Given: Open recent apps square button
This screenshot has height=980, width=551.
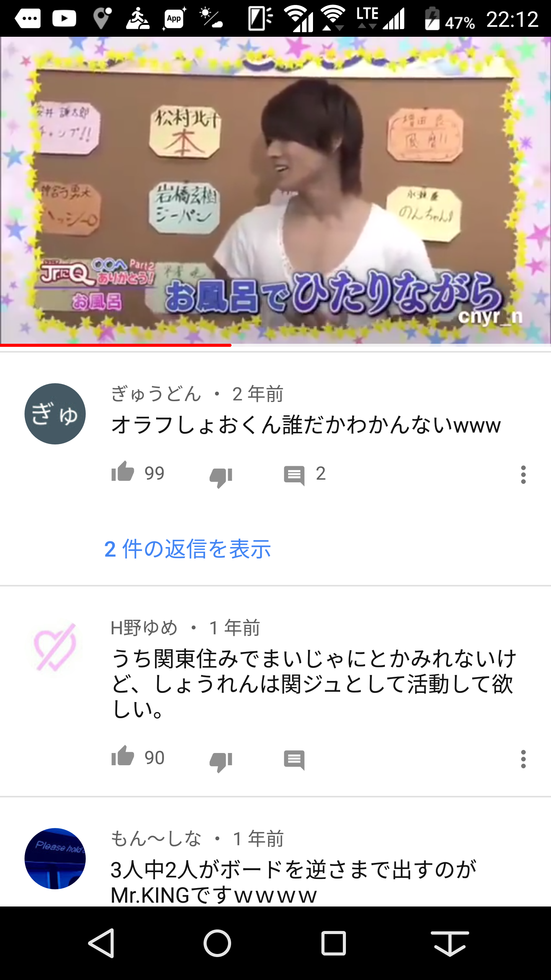Looking at the screenshot, I should [334, 943].
